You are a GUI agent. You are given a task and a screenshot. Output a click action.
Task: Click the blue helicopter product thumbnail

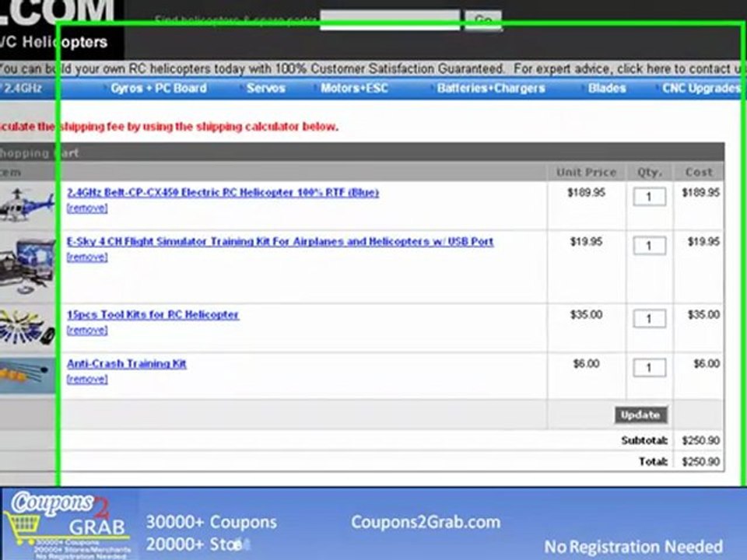27,205
